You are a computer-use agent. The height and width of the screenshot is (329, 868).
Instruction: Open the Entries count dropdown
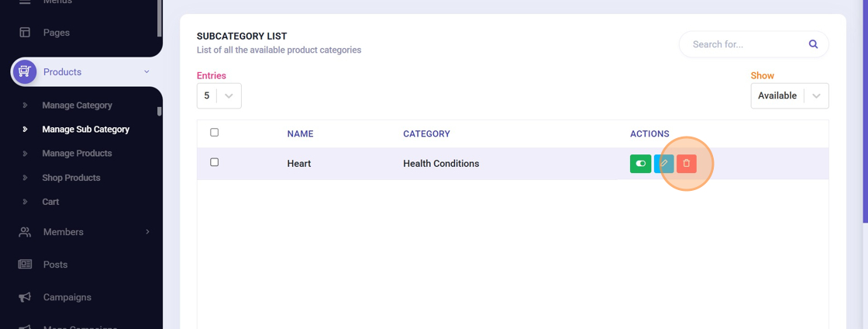219,95
